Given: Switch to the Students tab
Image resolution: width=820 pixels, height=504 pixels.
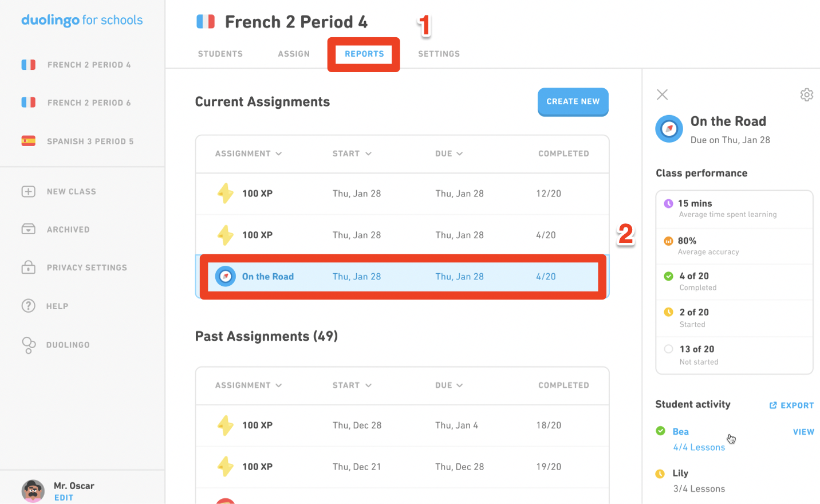Looking at the screenshot, I should pos(220,54).
